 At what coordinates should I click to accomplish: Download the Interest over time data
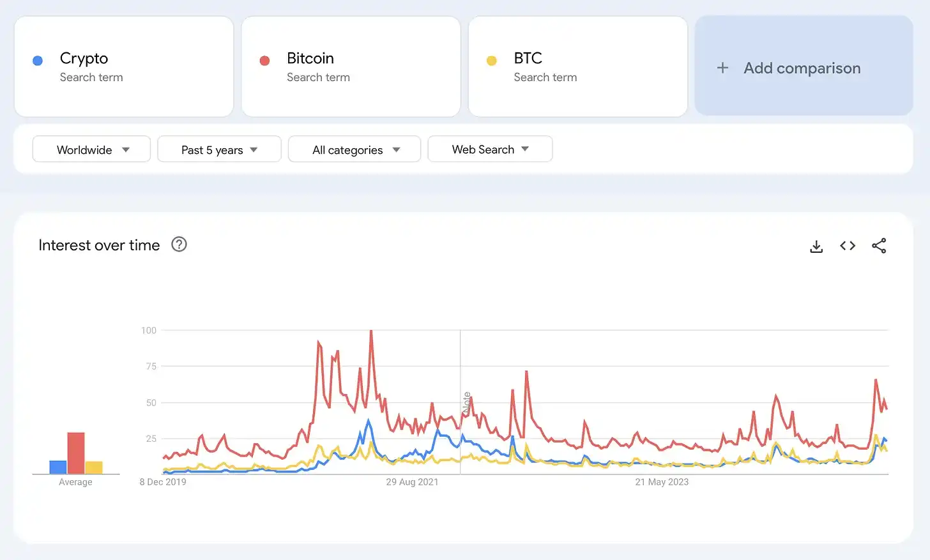816,246
